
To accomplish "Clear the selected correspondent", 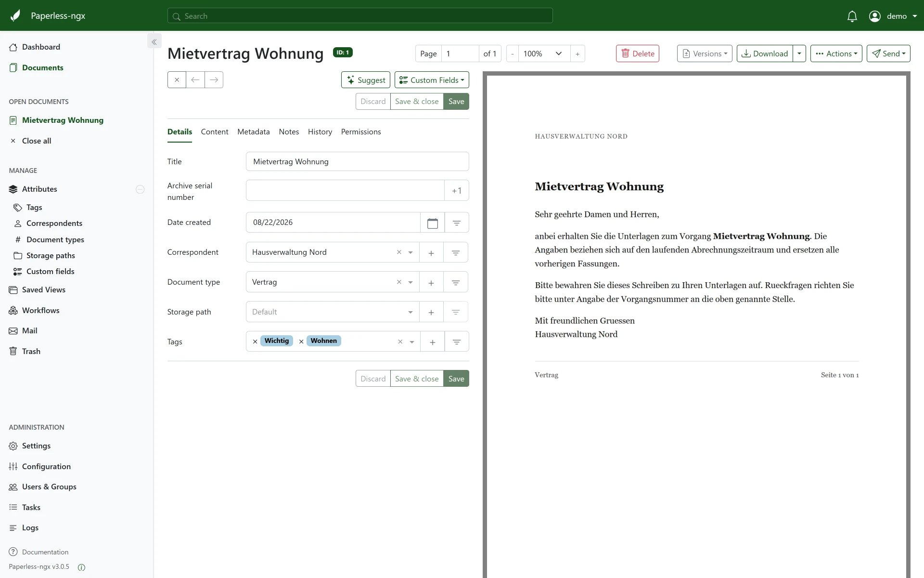I will [x=399, y=252].
